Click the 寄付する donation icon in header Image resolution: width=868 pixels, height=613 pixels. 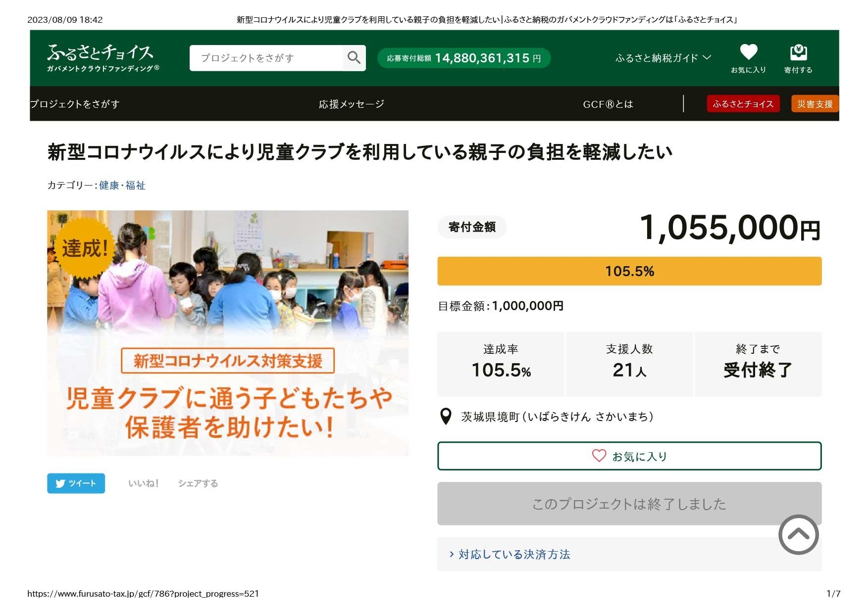pos(799,52)
